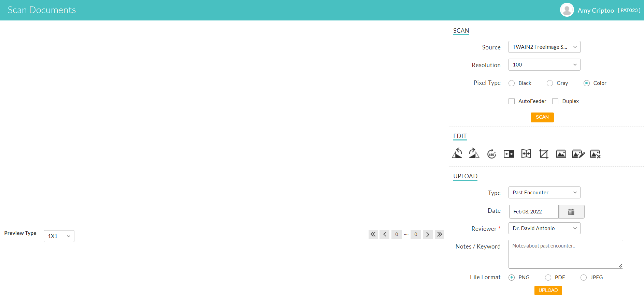Enable the Duplex checkbox
644x299 pixels.
555,101
